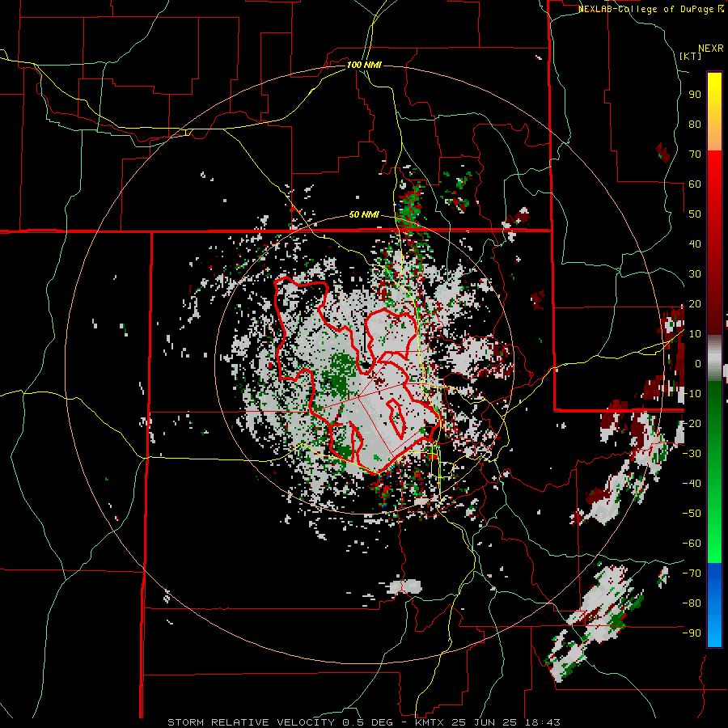Screen dimensions: 728x728
Task: Click the 80 value on the velocity scale
Action: pos(695,124)
